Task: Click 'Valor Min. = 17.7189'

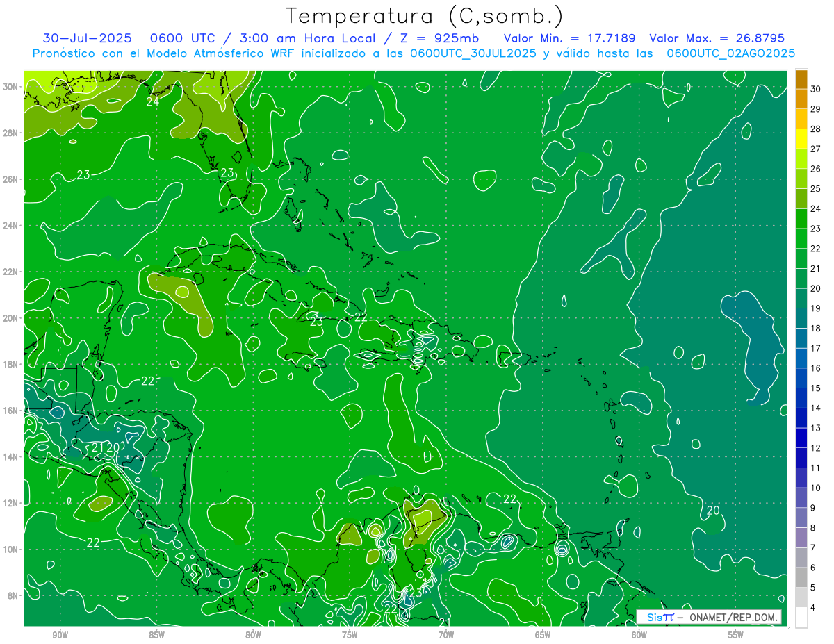Action: pyautogui.click(x=570, y=38)
